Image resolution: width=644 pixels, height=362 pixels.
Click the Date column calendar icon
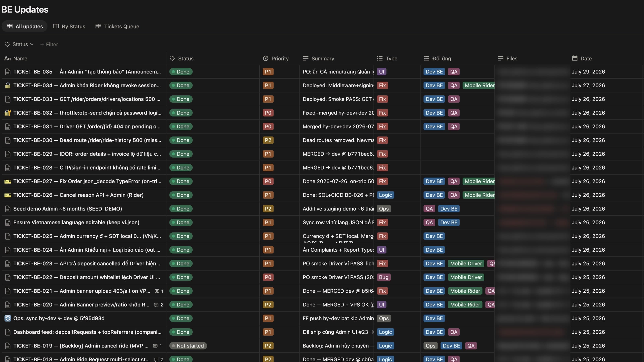click(575, 58)
